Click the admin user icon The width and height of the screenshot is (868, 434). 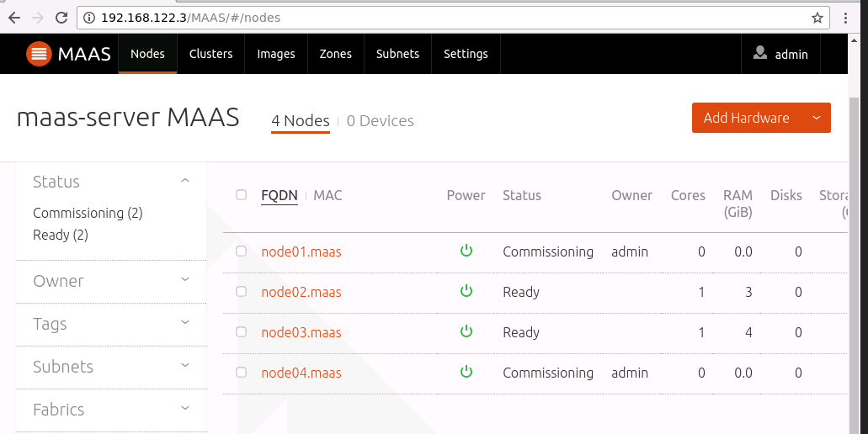[x=760, y=53]
